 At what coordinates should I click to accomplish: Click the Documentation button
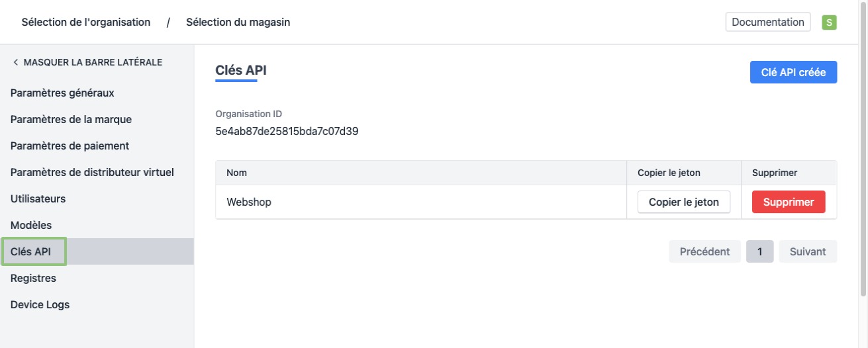click(768, 22)
